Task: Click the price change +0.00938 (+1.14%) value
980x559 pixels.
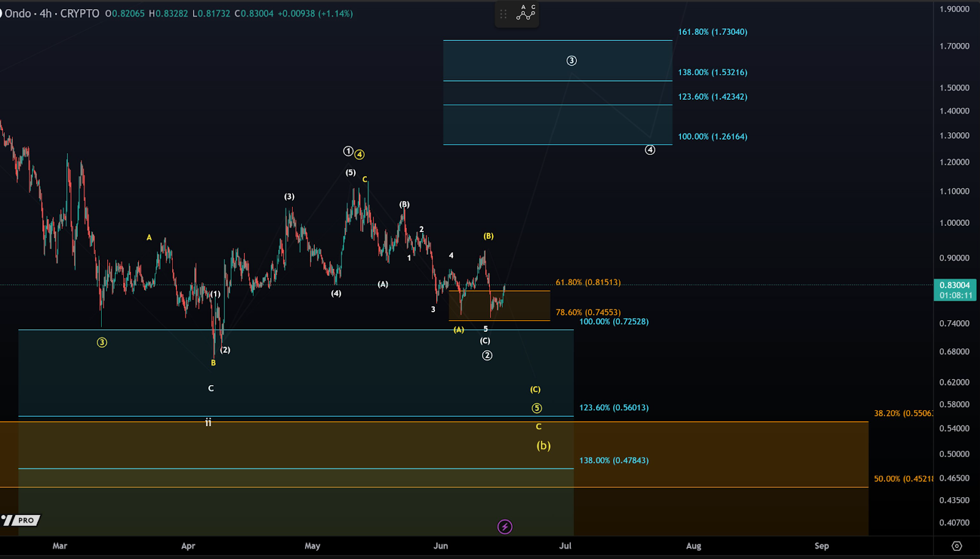Action: point(315,13)
